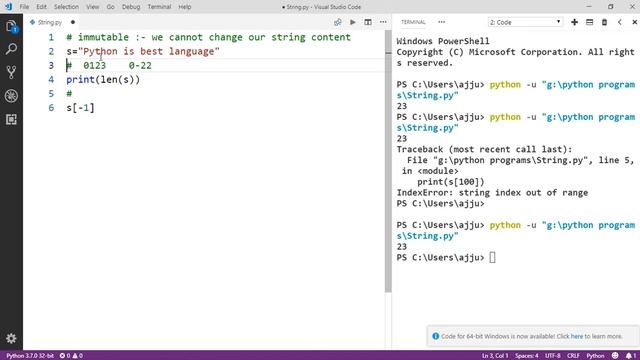Select the TERMINAL panel tab
This screenshot has height=360, width=640.
coord(413,22)
